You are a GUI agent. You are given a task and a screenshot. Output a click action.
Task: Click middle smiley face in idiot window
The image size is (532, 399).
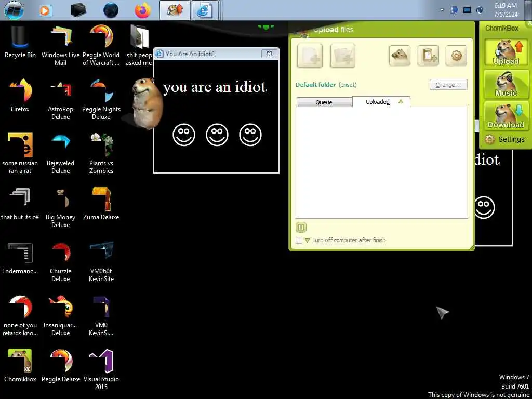click(217, 135)
